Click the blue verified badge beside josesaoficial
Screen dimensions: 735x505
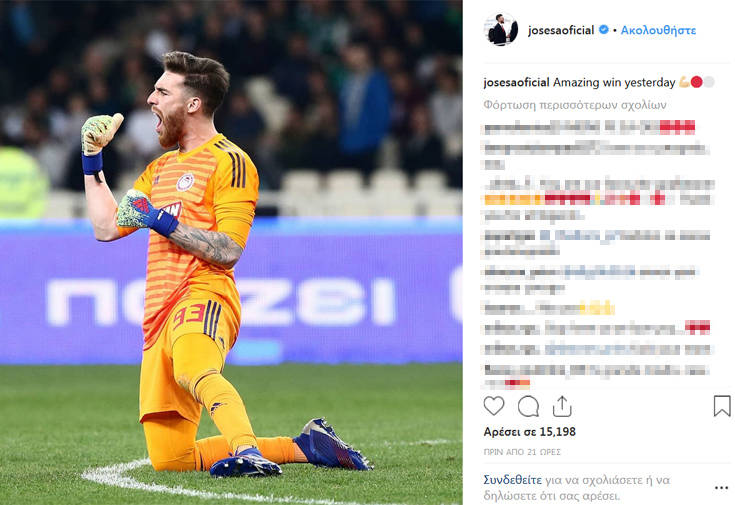coord(604,30)
